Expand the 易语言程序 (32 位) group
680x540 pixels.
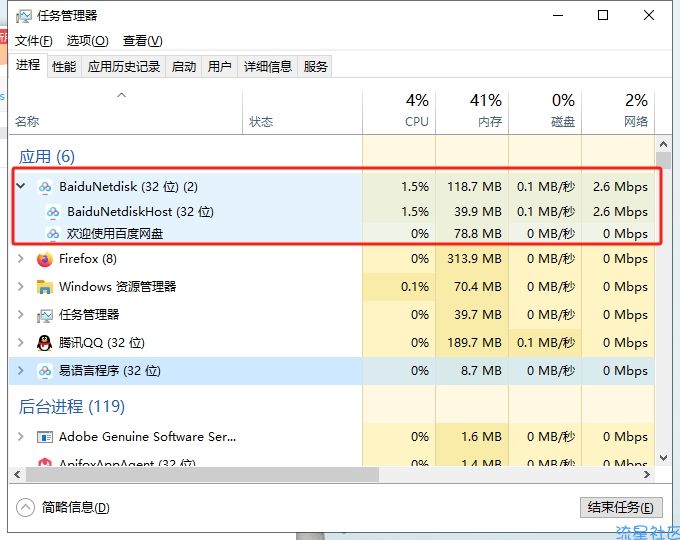20,371
